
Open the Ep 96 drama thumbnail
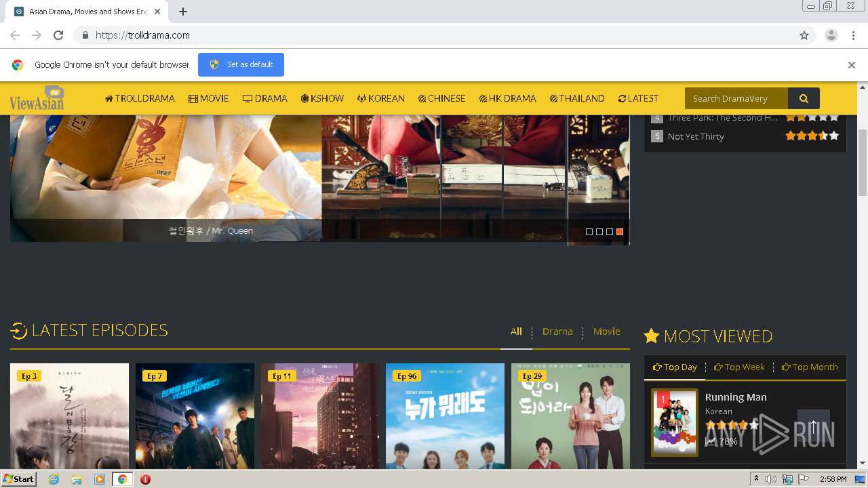pyautogui.click(x=445, y=416)
